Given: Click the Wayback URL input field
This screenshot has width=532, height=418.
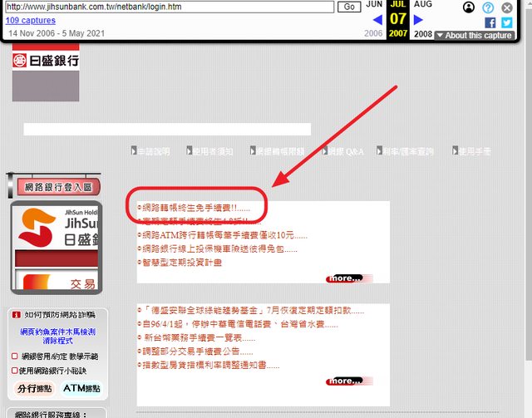Looking at the screenshot, I should 169,7.
